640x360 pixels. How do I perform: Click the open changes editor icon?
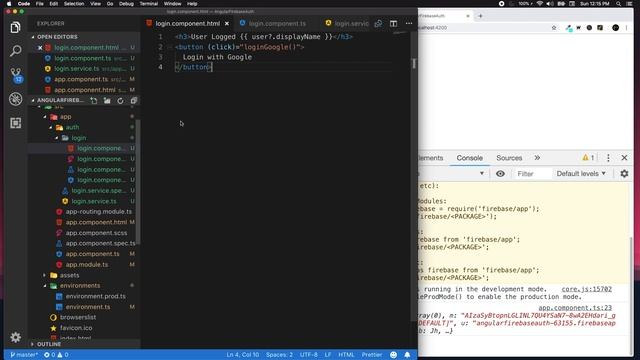coord(378,24)
